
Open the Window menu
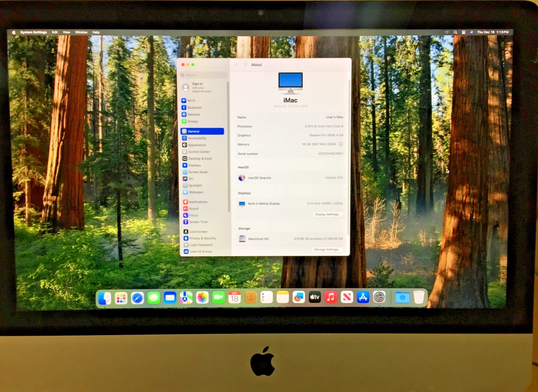[81, 32]
